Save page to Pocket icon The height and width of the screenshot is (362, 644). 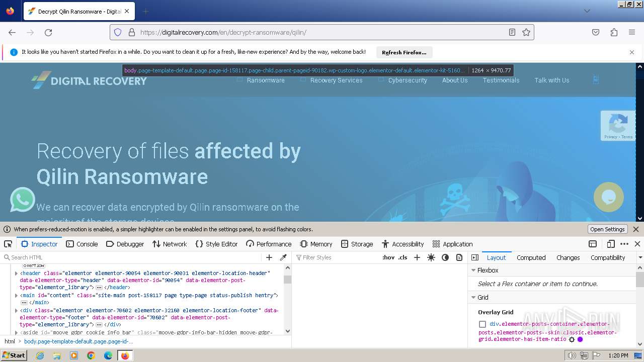point(596,32)
